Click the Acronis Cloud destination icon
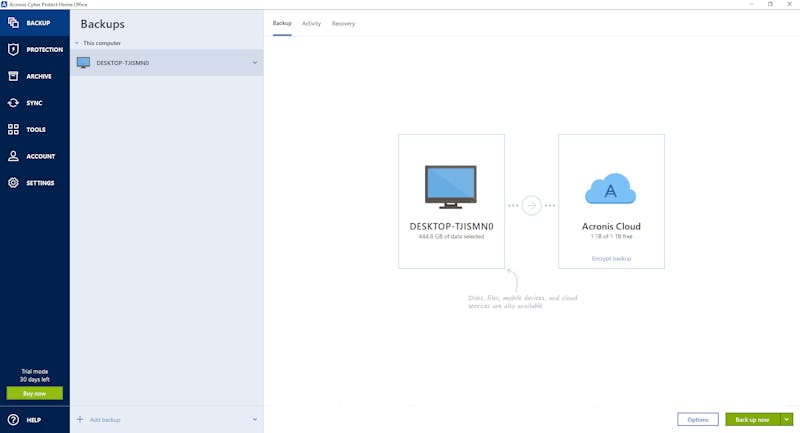 coord(610,189)
